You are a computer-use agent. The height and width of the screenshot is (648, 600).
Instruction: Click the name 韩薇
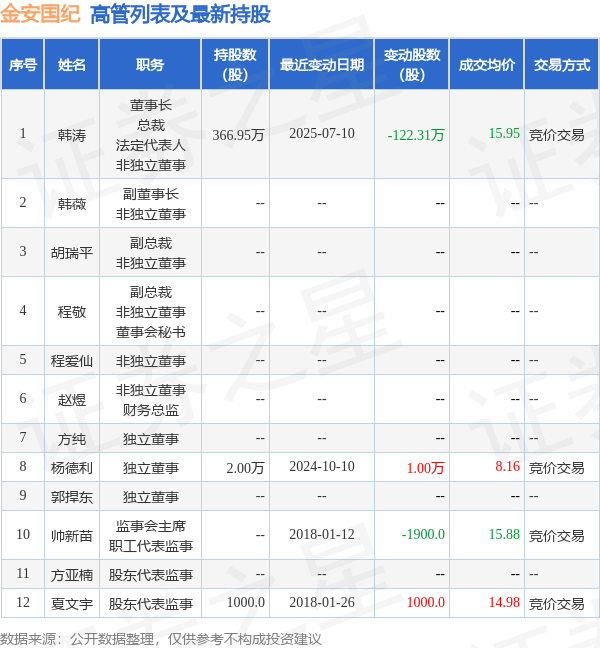point(71,204)
